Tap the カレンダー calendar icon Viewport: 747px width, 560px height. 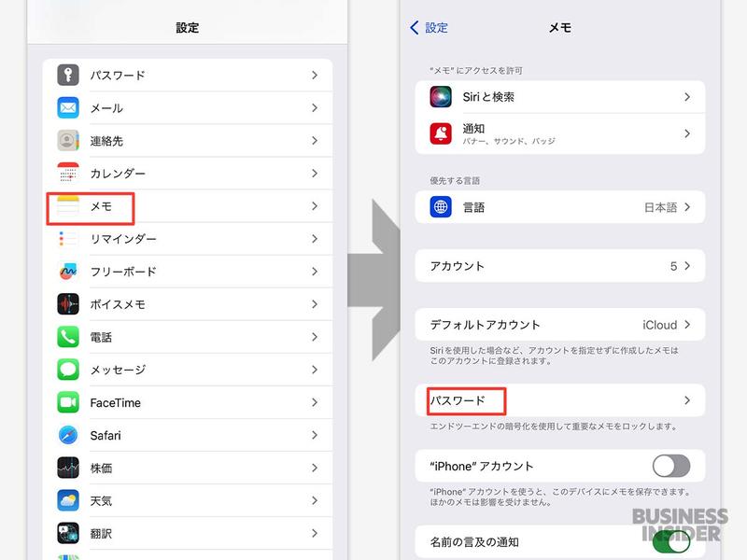tap(68, 174)
